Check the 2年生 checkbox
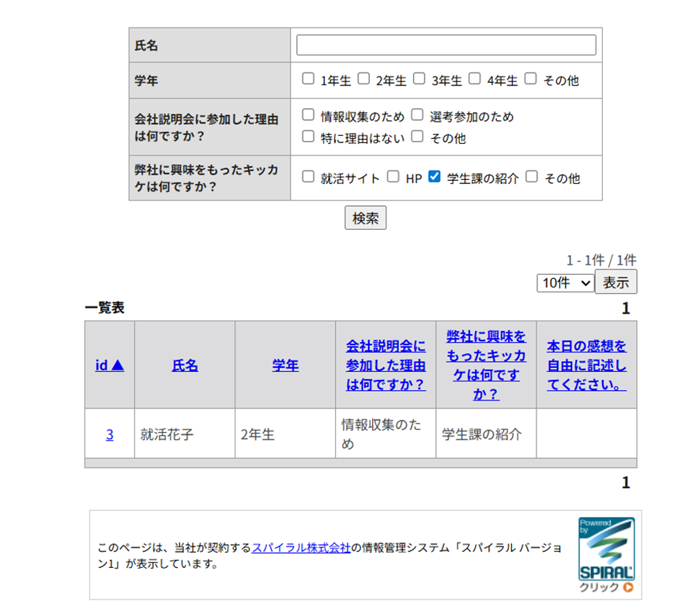 pyautogui.click(x=364, y=79)
